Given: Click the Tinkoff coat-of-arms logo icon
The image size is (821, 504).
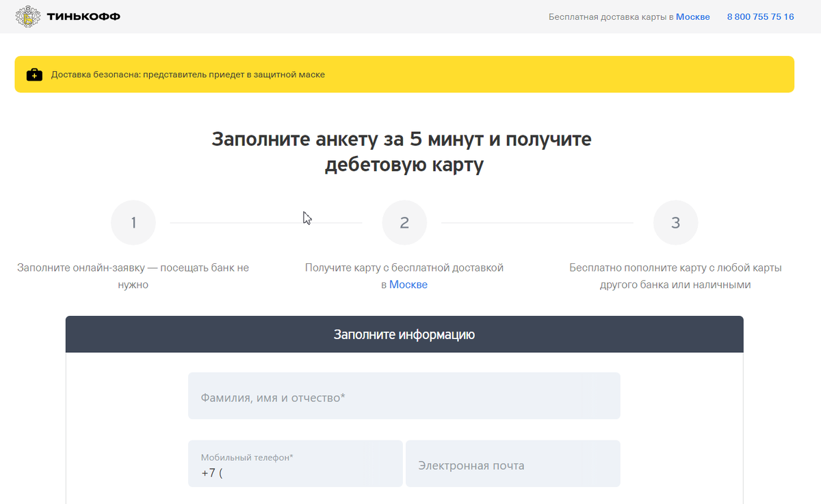Looking at the screenshot, I should [27, 16].
